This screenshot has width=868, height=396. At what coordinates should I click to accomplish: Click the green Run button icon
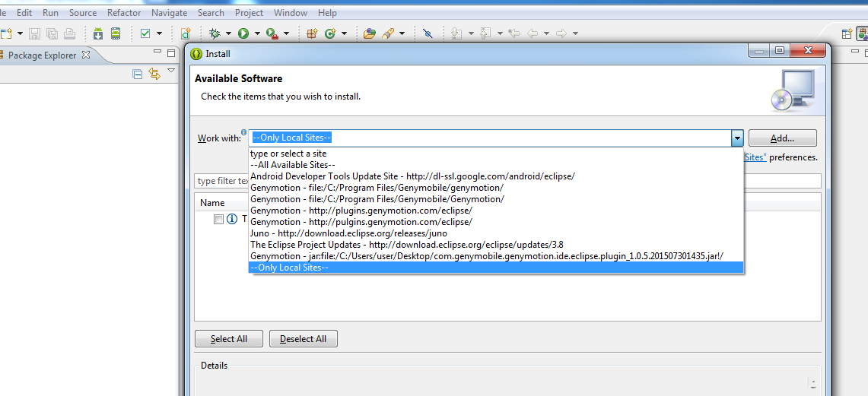(243, 33)
